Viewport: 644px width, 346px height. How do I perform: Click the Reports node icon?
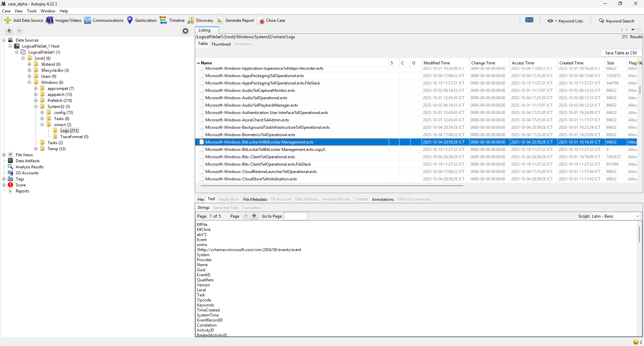click(10, 191)
